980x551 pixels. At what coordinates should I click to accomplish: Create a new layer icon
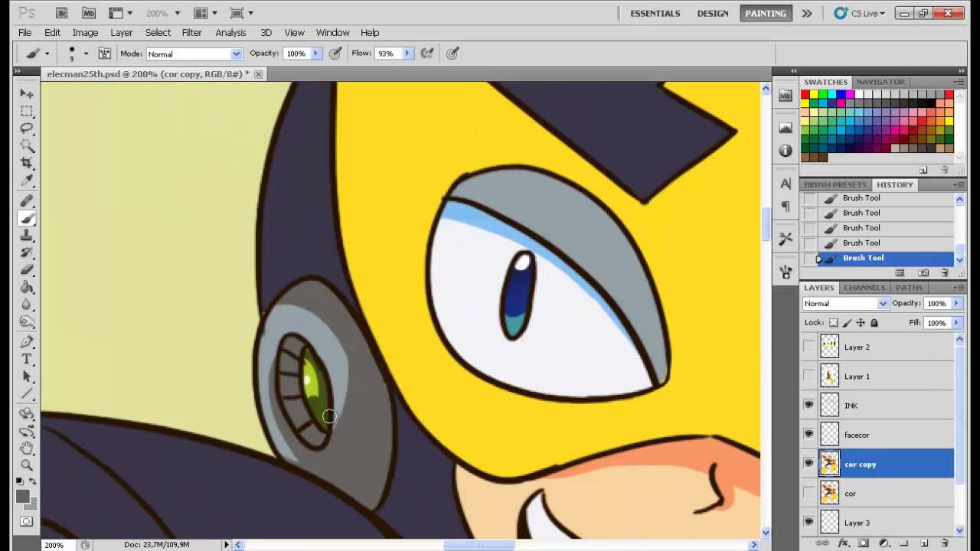923,543
